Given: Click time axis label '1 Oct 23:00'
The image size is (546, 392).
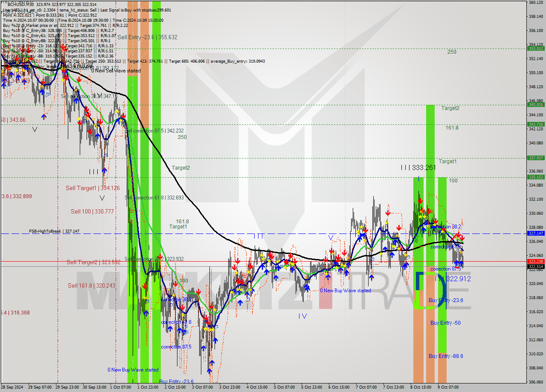Looking at the screenshot, I should [x=148, y=387].
